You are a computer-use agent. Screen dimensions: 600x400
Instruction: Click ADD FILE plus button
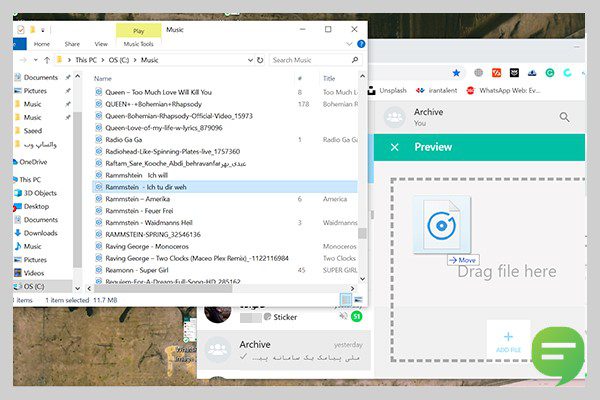[x=508, y=341]
